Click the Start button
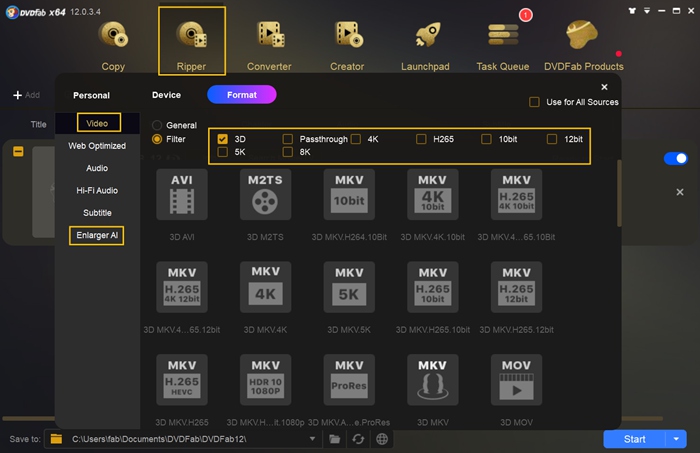Screen dimensions: 700x453 (634, 439)
